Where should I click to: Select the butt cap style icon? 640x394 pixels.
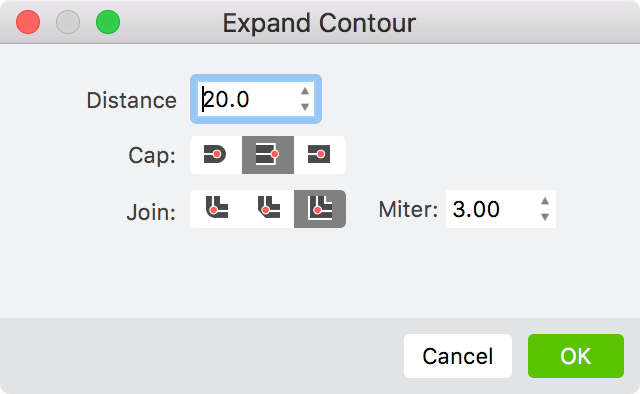pos(268,155)
